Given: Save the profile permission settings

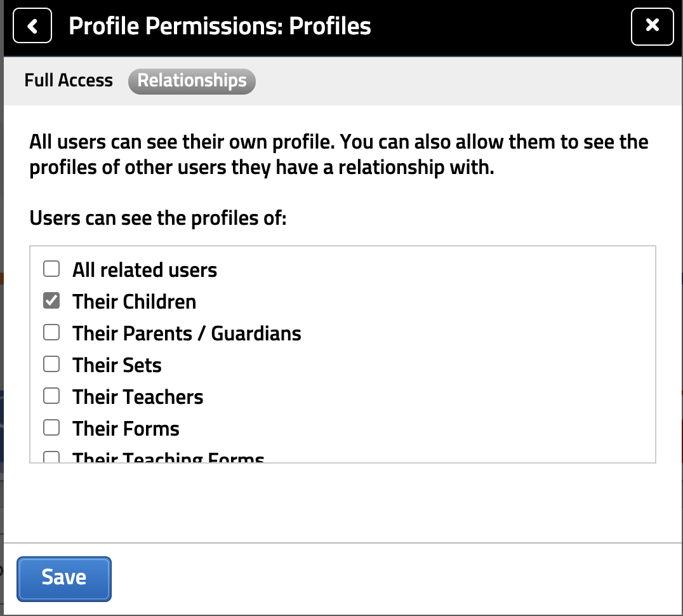Looking at the screenshot, I should pyautogui.click(x=64, y=578).
